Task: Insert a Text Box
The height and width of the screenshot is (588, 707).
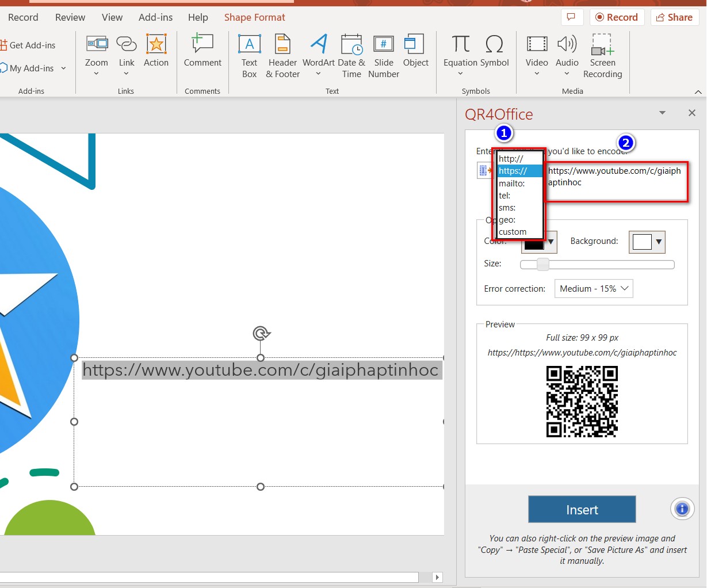Action: (250, 56)
